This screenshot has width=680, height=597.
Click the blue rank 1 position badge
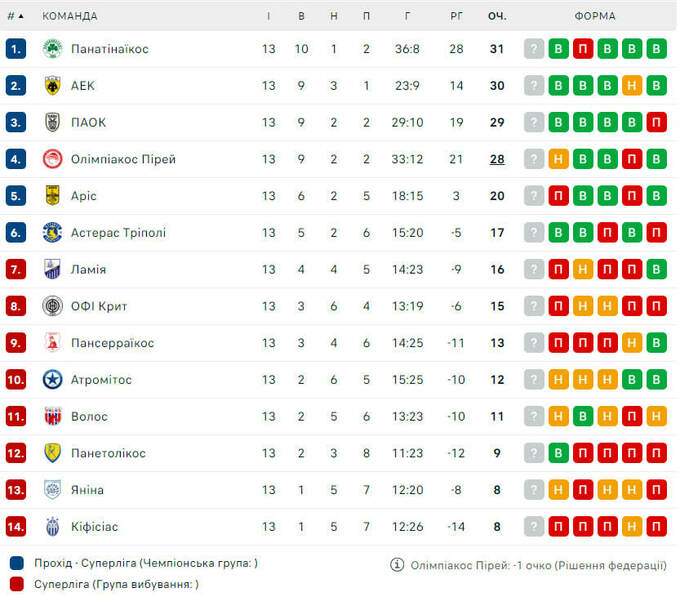pos(16,49)
